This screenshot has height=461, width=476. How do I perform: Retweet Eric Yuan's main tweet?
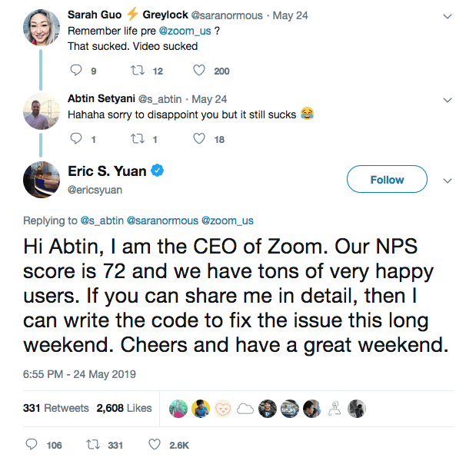point(95,445)
